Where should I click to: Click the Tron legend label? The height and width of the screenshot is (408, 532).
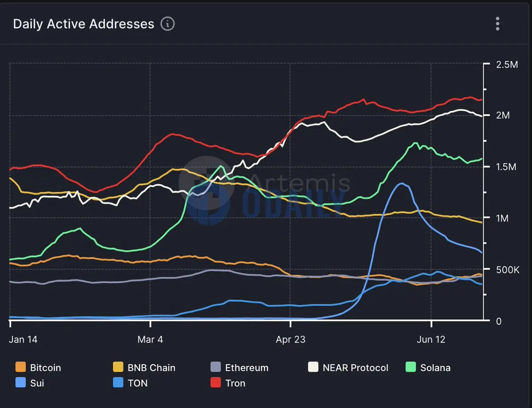[235, 383]
